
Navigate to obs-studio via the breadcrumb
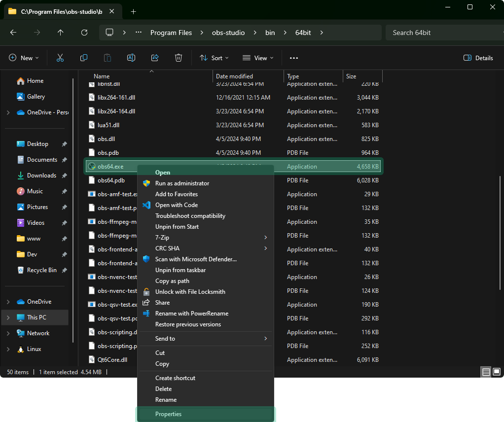pyautogui.click(x=228, y=33)
